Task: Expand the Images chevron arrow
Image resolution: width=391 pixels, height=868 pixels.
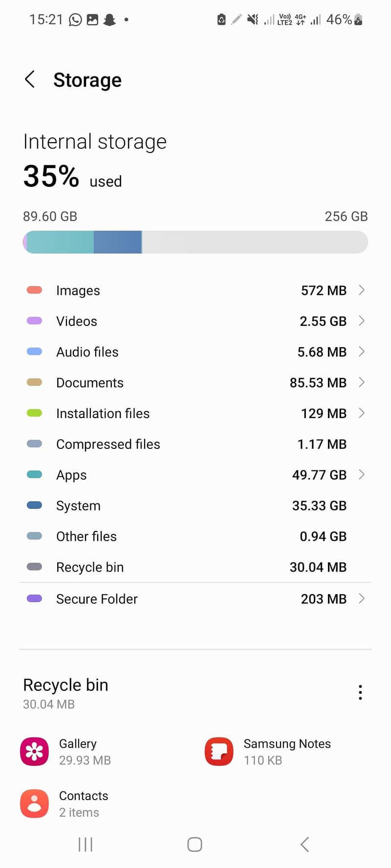Action: tap(362, 290)
